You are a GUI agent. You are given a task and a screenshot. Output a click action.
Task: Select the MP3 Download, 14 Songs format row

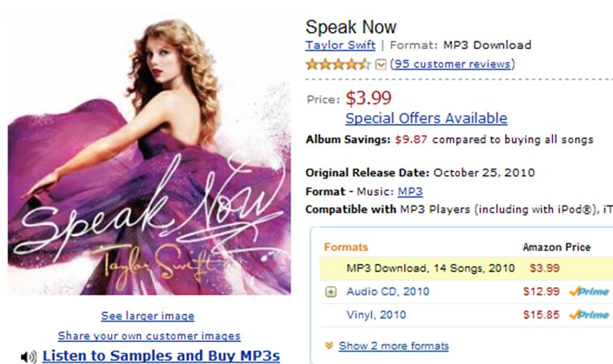tap(467, 269)
